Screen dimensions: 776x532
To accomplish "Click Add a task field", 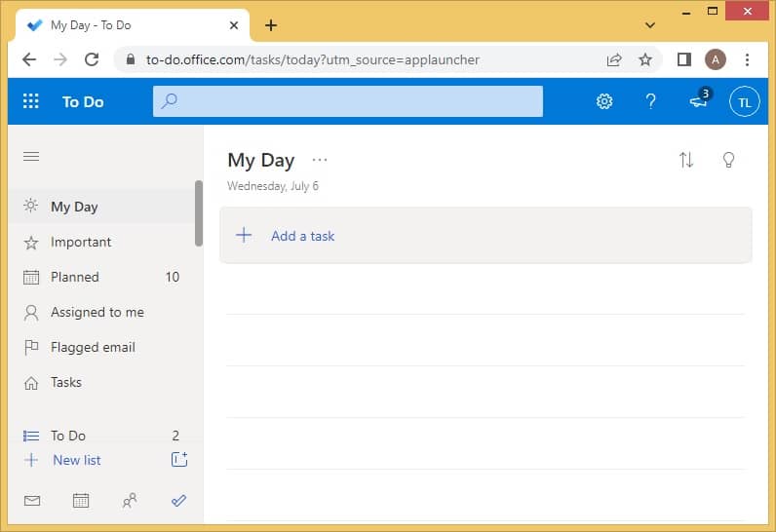I will (486, 236).
